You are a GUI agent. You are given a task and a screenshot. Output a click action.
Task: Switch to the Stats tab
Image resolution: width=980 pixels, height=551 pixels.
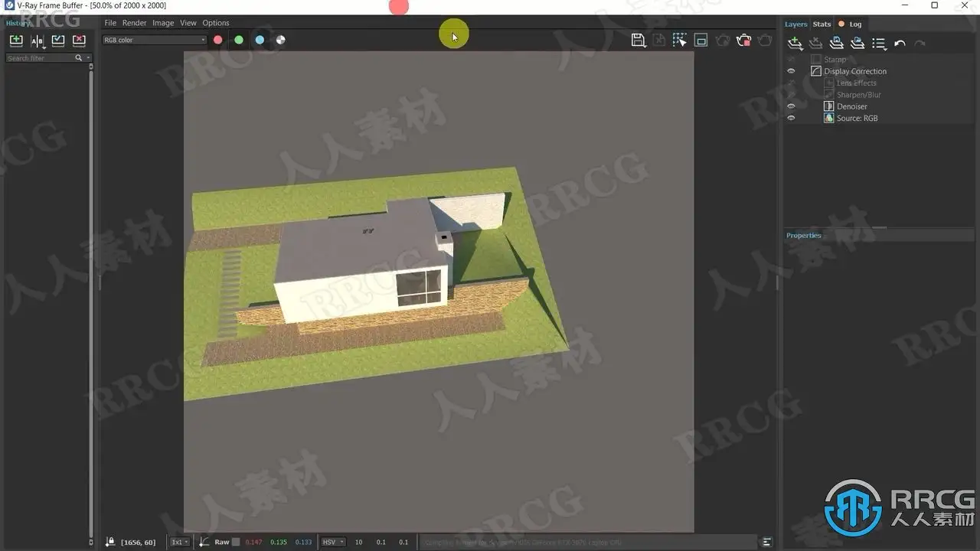822,24
